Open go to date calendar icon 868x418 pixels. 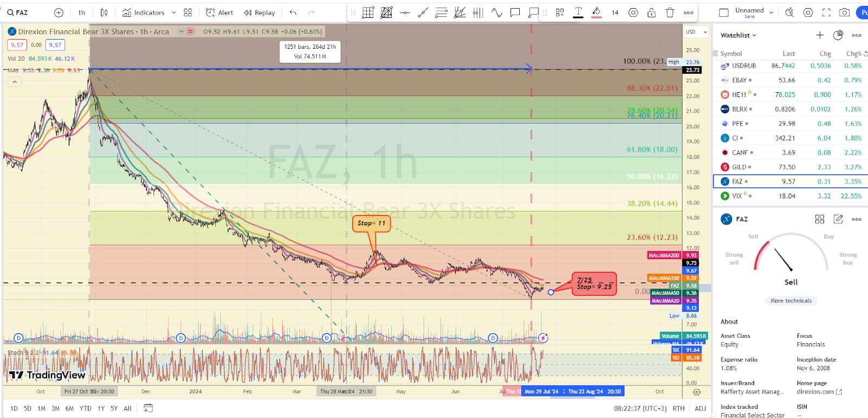[148, 408]
